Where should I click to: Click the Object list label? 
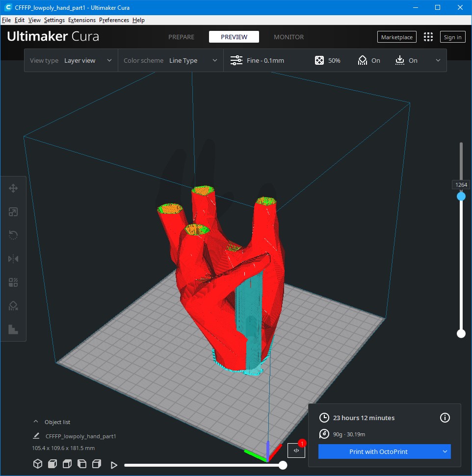pos(57,422)
